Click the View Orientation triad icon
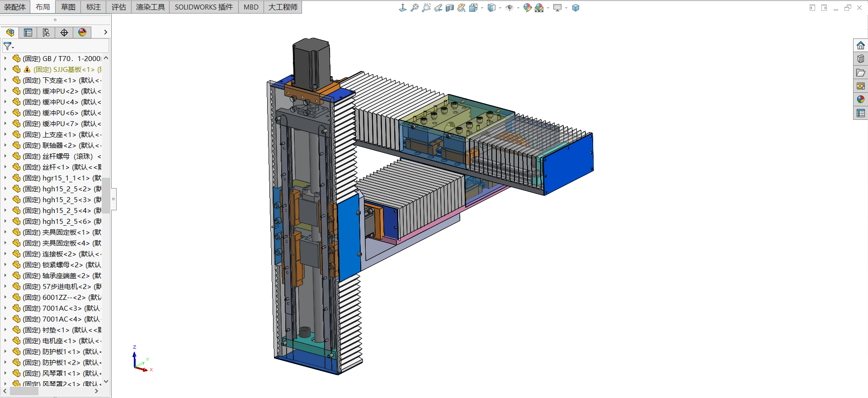 [402, 8]
